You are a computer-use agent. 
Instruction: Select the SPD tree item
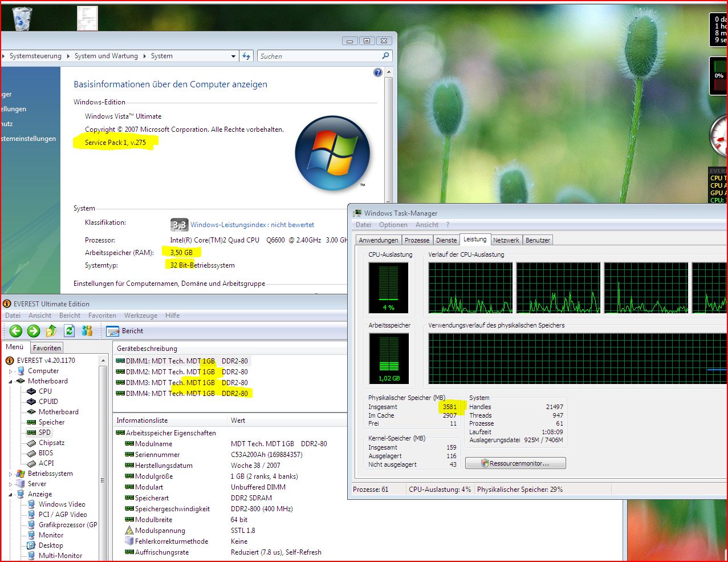point(45,432)
